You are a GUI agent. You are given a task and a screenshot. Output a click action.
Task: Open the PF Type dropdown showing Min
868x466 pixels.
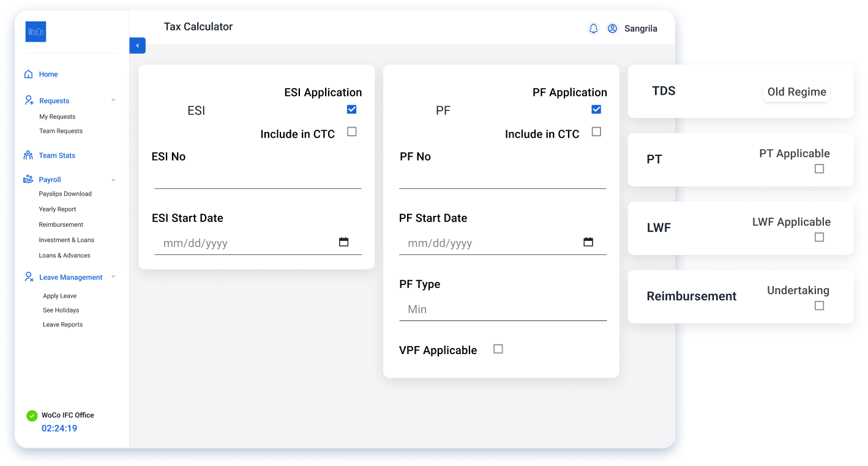tap(503, 309)
